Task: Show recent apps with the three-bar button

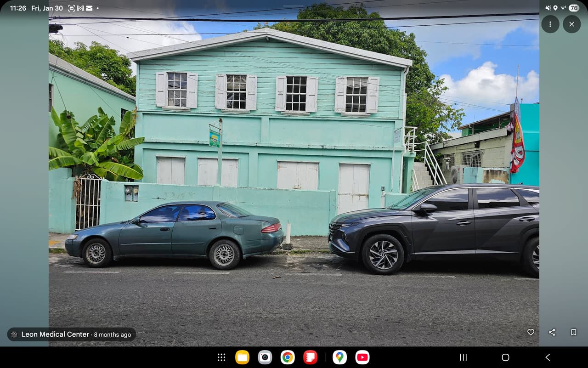Action: coord(464,357)
